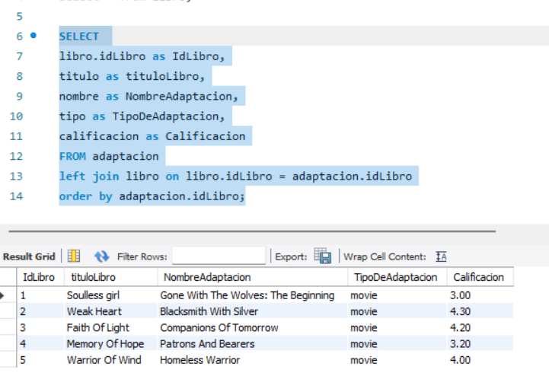The height and width of the screenshot is (392, 549).
Task: Click the statement marker dot on line 6
Action: 33,36
